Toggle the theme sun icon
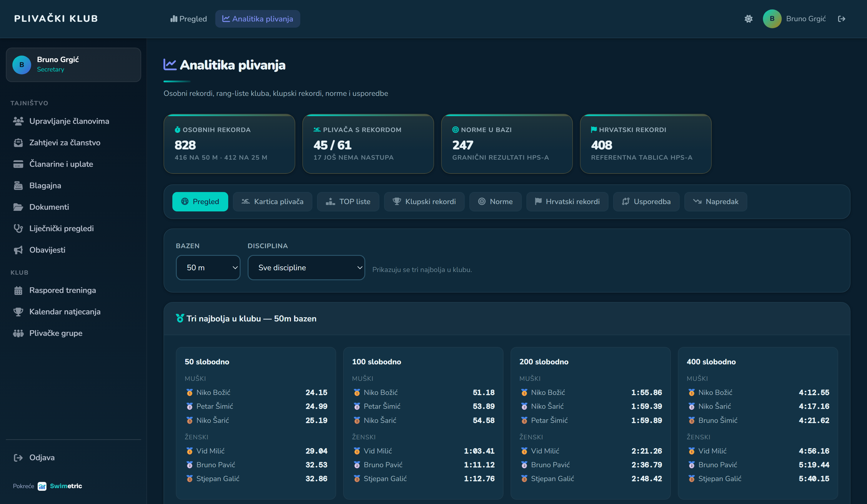 [748, 19]
